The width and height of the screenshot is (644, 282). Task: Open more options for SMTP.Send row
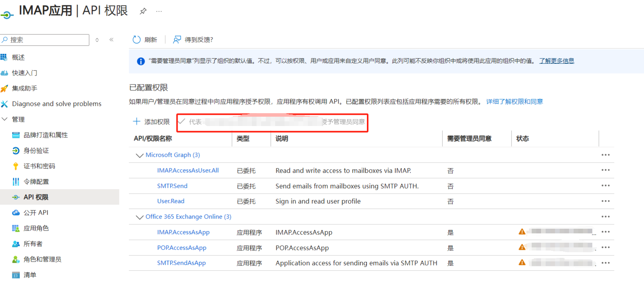(x=606, y=186)
